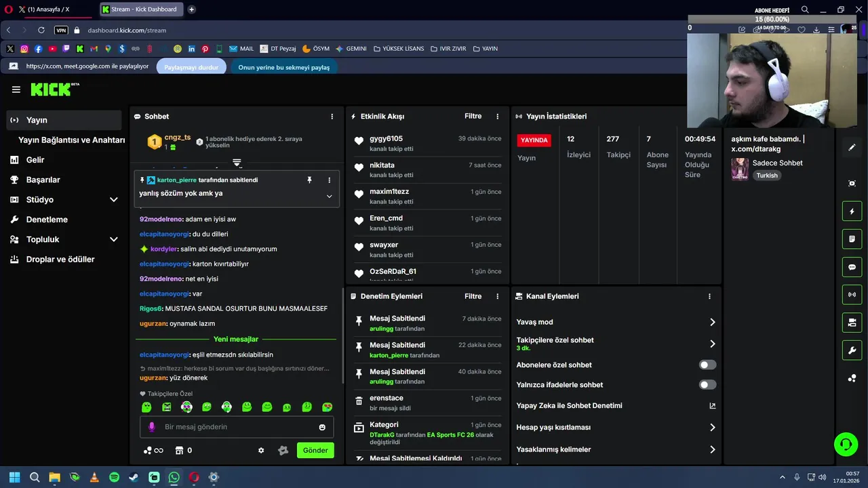
Task: Open Yavaş mod settings arrow
Action: coord(712,322)
